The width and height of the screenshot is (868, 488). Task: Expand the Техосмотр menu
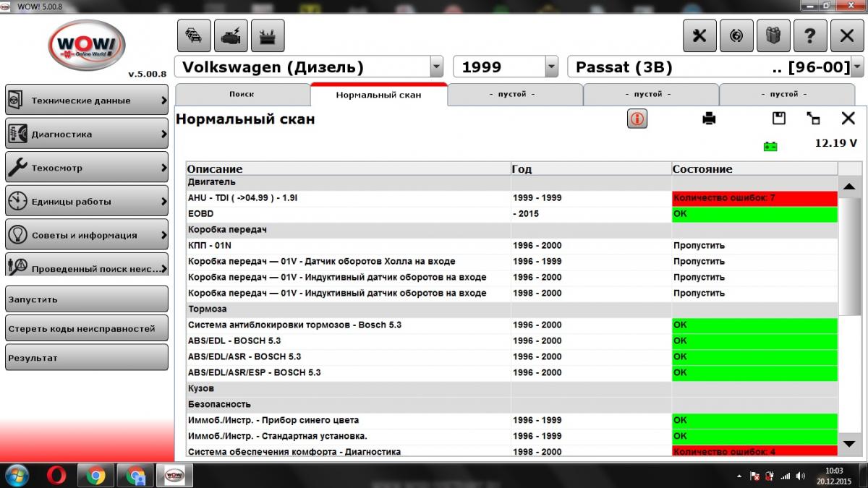tap(87, 168)
